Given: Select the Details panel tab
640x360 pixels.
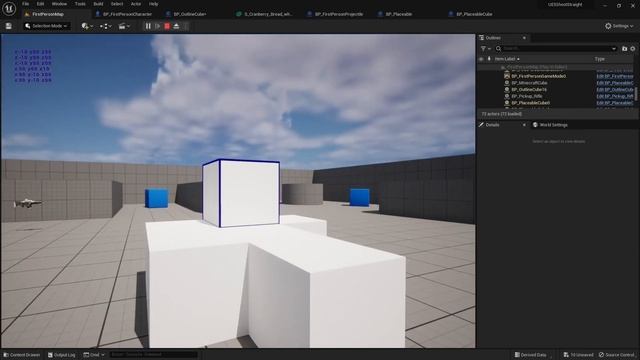Looking at the screenshot, I should click(492, 125).
